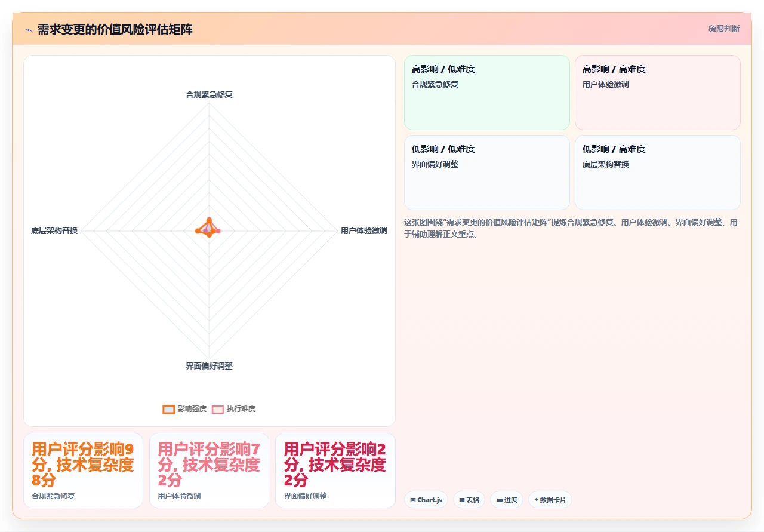Click the orange top radar data point
The width and height of the screenshot is (764, 532).
(x=209, y=220)
